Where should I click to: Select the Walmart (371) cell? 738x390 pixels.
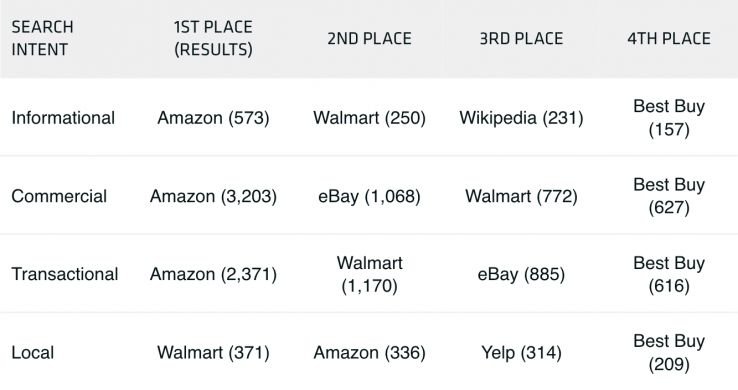coord(213,352)
